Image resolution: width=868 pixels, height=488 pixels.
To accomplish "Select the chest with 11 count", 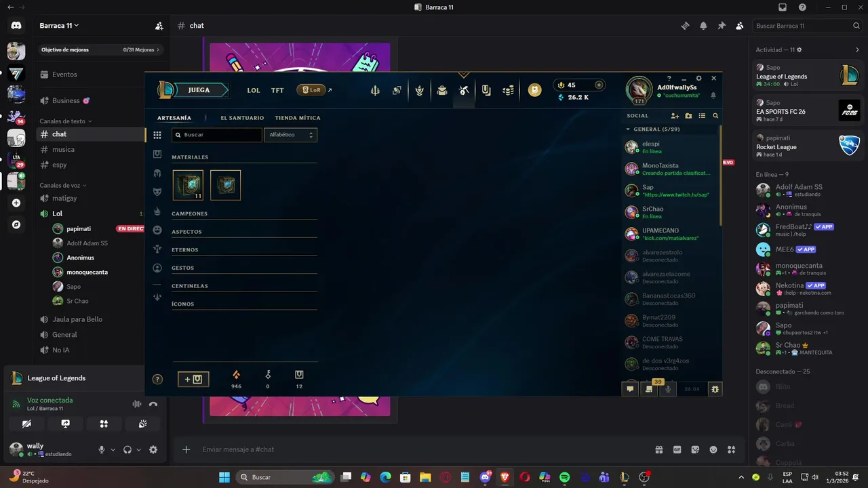I will pyautogui.click(x=188, y=185).
